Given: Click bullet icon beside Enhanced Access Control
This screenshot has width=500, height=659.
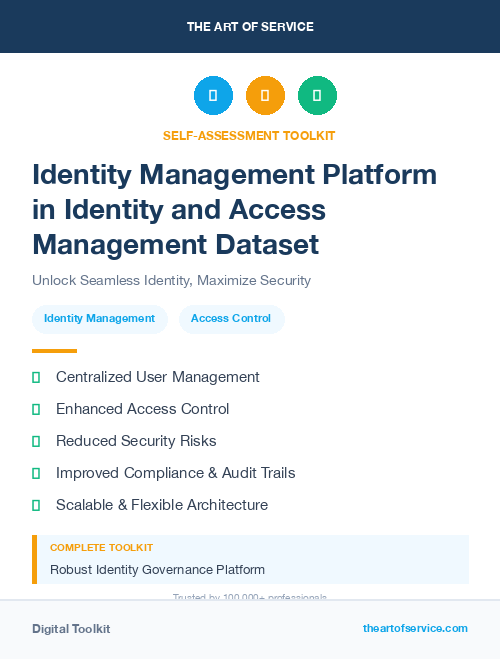Looking at the screenshot, I should (36, 409).
